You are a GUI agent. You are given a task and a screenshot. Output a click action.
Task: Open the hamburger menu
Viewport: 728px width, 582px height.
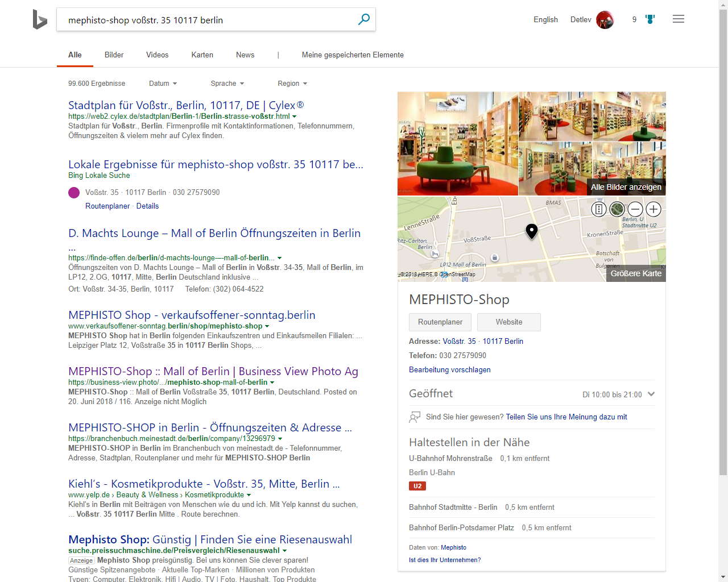click(678, 19)
